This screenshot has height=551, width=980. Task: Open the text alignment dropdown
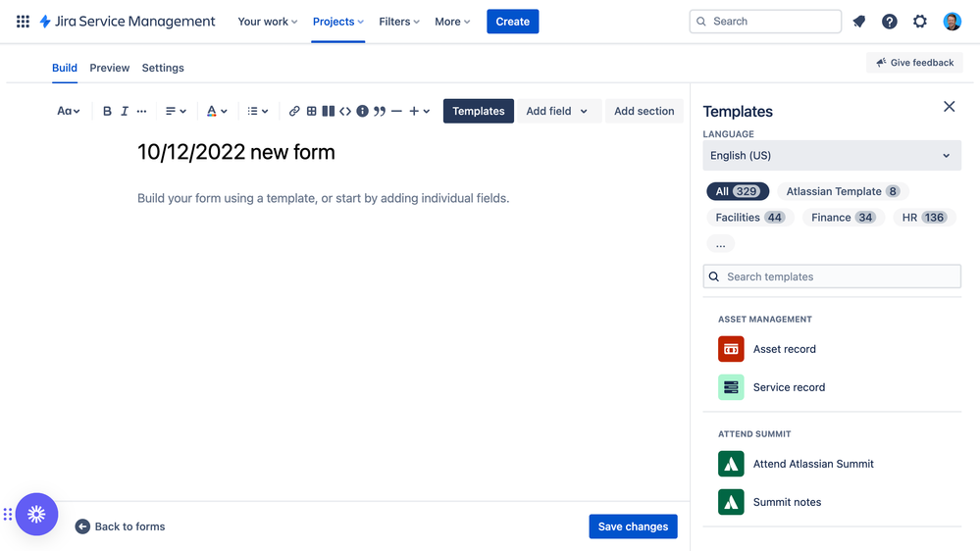tap(176, 111)
